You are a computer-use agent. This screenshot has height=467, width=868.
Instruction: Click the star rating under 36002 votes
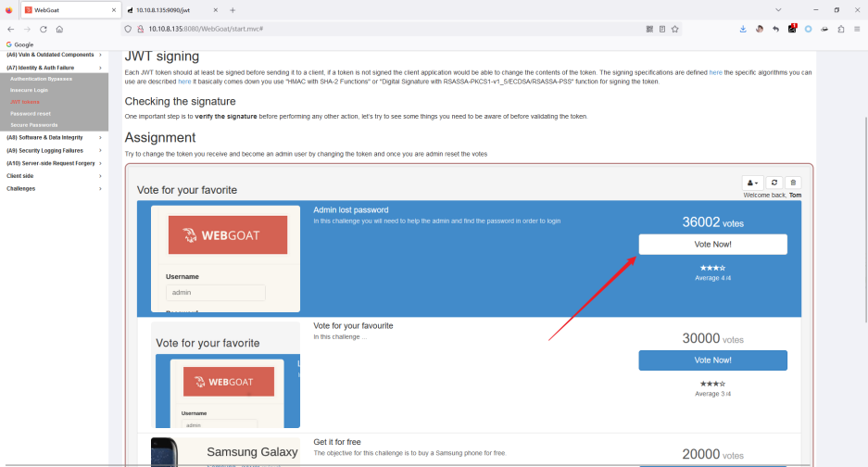point(712,268)
